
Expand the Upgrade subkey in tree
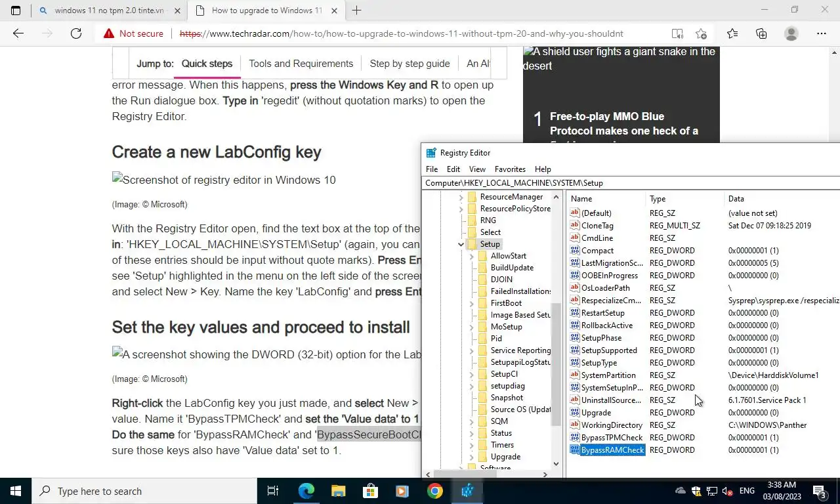point(472,457)
